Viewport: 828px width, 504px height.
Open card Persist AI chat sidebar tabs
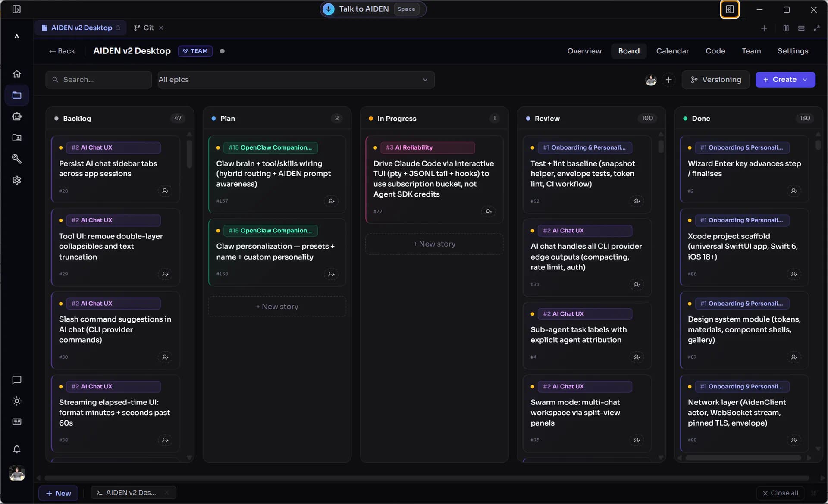(115, 169)
